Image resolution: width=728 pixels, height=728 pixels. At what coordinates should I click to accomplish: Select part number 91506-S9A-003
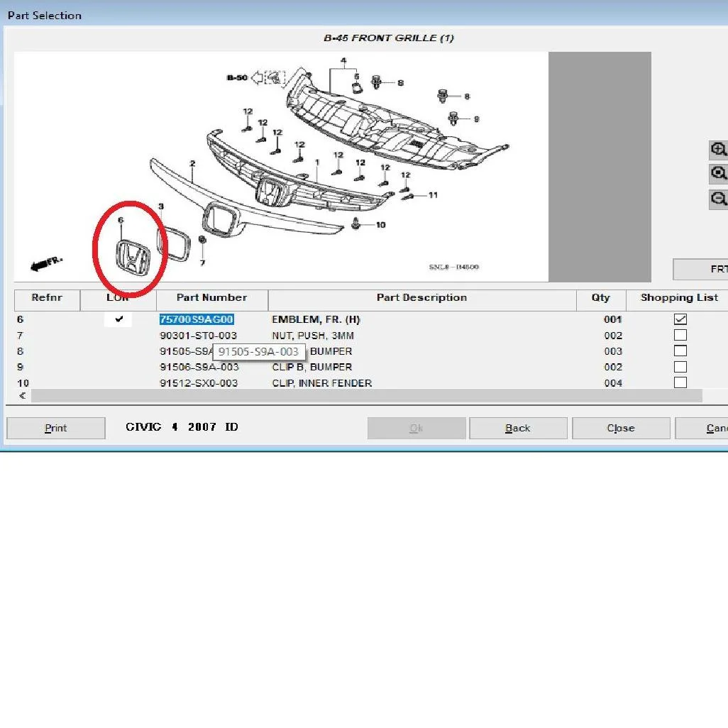[199, 367]
